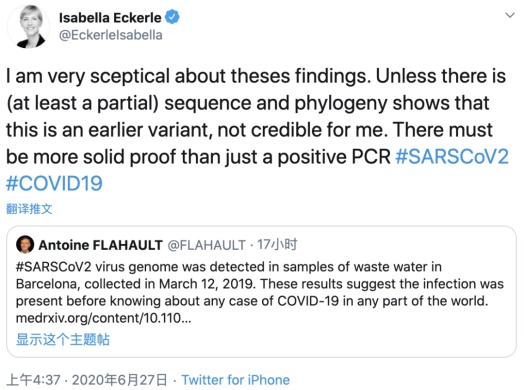Click the 翻译推文 translate tweet link
524x390 pixels.
coord(29,209)
